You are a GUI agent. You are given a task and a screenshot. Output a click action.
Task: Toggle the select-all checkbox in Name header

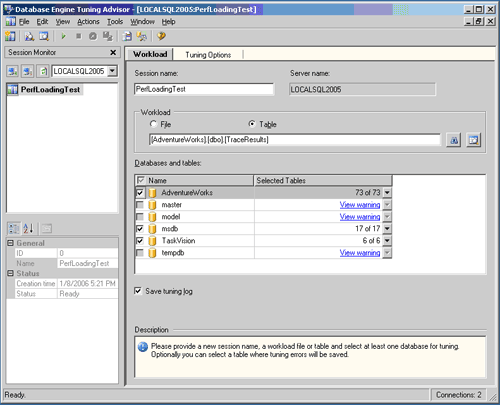click(x=141, y=180)
